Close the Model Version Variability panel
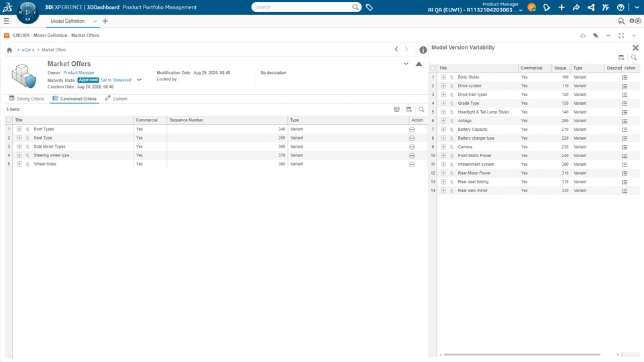644x362 pixels. pos(635,48)
